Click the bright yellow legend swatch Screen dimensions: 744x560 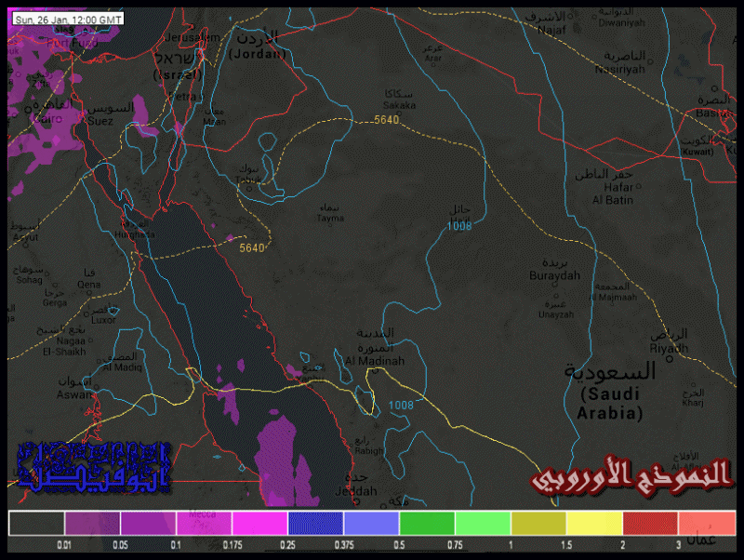click(x=594, y=523)
